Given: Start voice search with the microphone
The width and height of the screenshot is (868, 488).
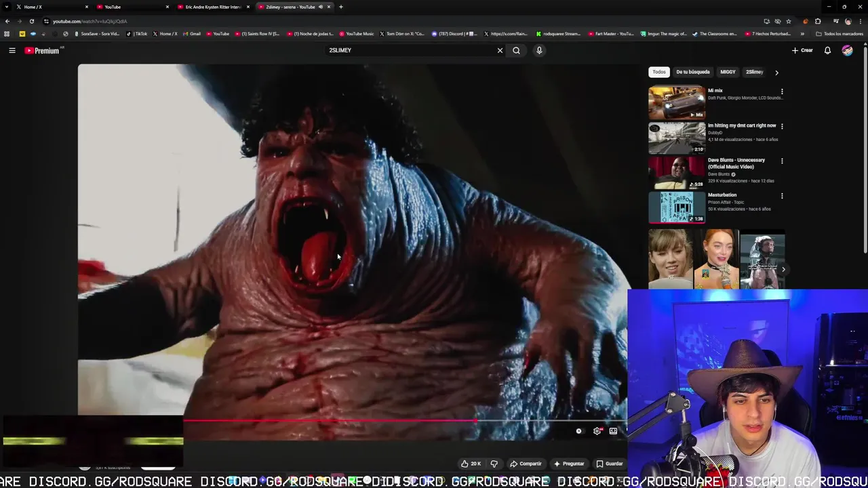Looking at the screenshot, I should coord(539,50).
